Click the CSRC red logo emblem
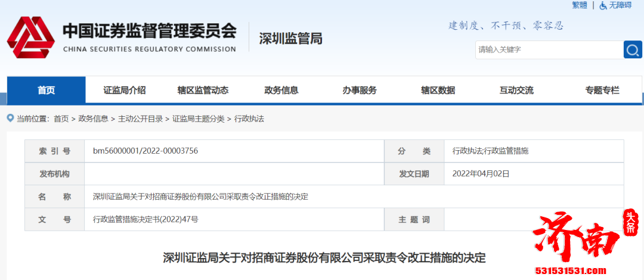This screenshot has width=644, height=280. [x=31, y=38]
